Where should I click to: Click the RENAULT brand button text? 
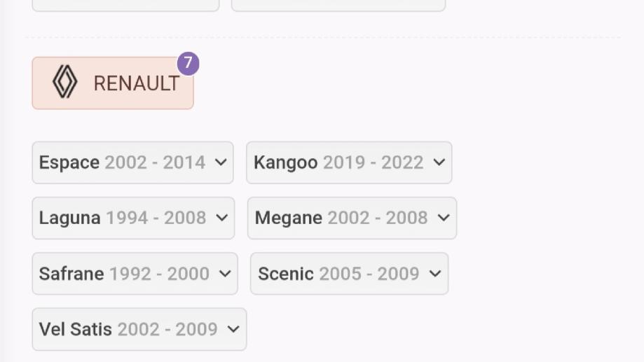click(x=136, y=83)
